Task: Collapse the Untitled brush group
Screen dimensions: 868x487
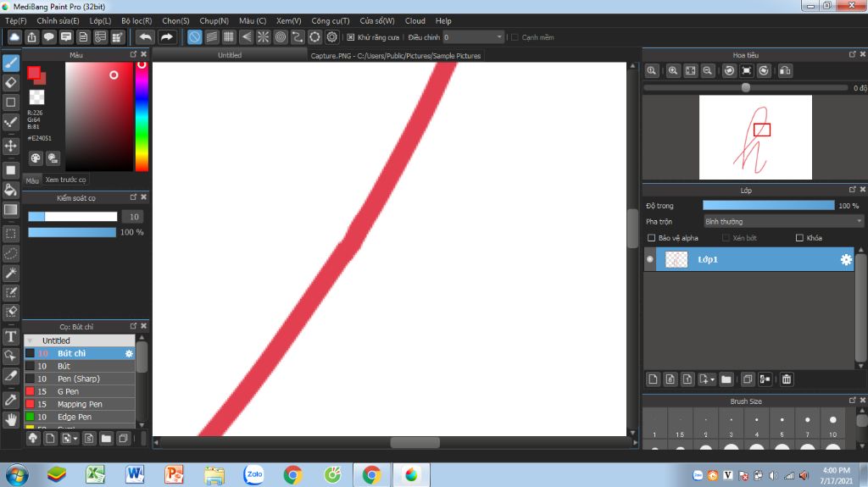Action: click(30, 340)
